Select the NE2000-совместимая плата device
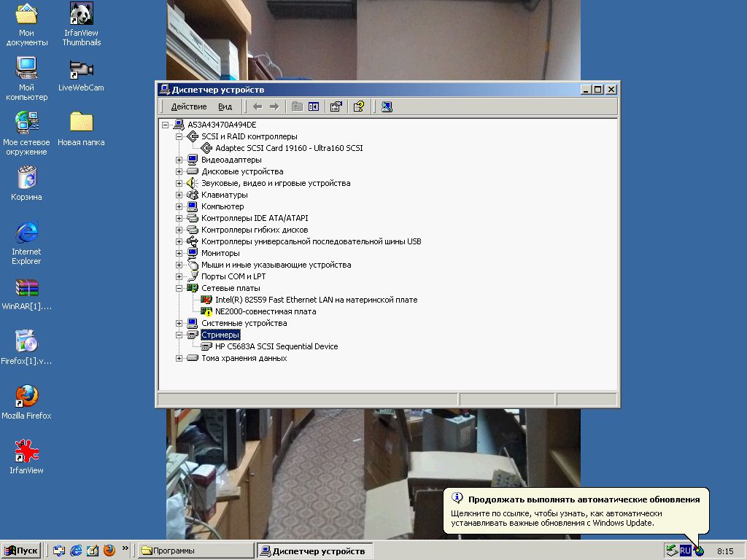Image resolution: width=747 pixels, height=560 pixels. (266, 311)
